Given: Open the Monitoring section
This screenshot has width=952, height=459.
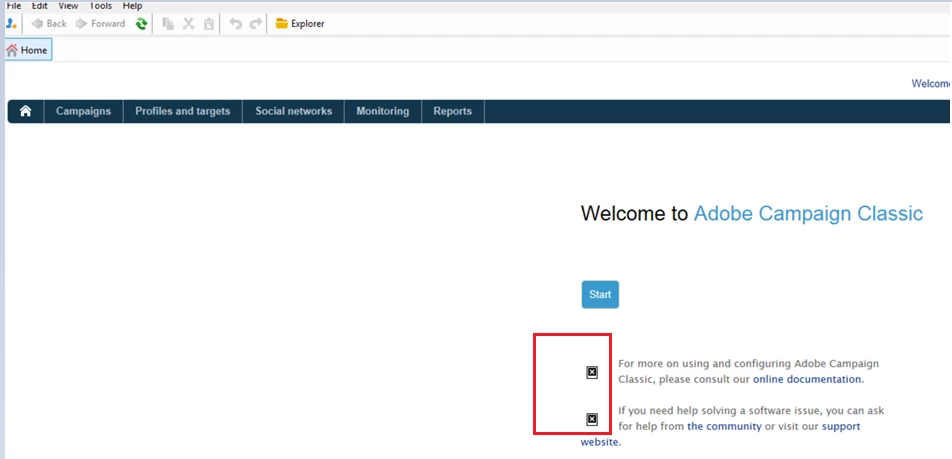Looking at the screenshot, I should coord(382,111).
